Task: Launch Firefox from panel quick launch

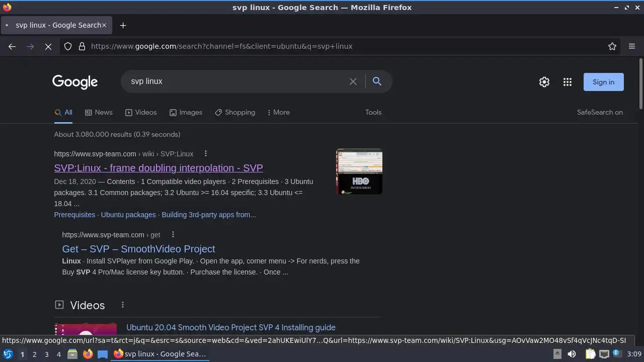Action: [88, 354]
